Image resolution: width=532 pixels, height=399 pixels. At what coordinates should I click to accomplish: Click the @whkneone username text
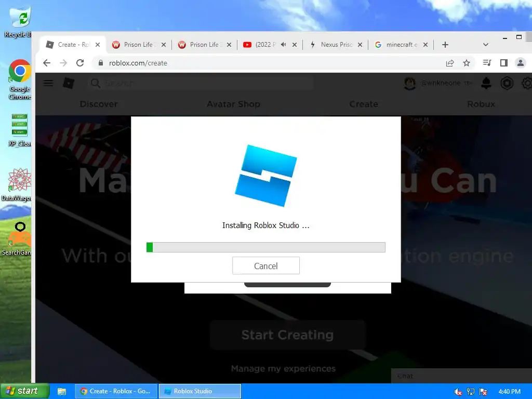point(441,83)
